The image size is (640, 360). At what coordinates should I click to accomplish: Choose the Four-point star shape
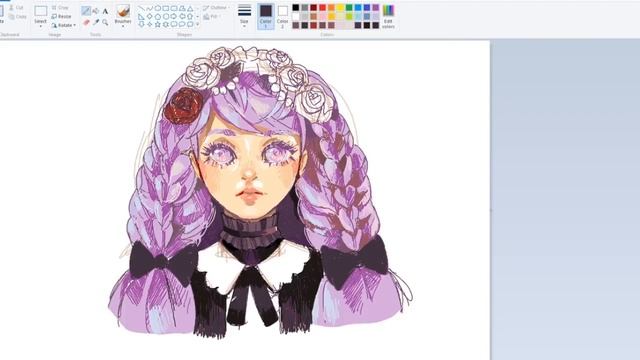click(x=149, y=25)
